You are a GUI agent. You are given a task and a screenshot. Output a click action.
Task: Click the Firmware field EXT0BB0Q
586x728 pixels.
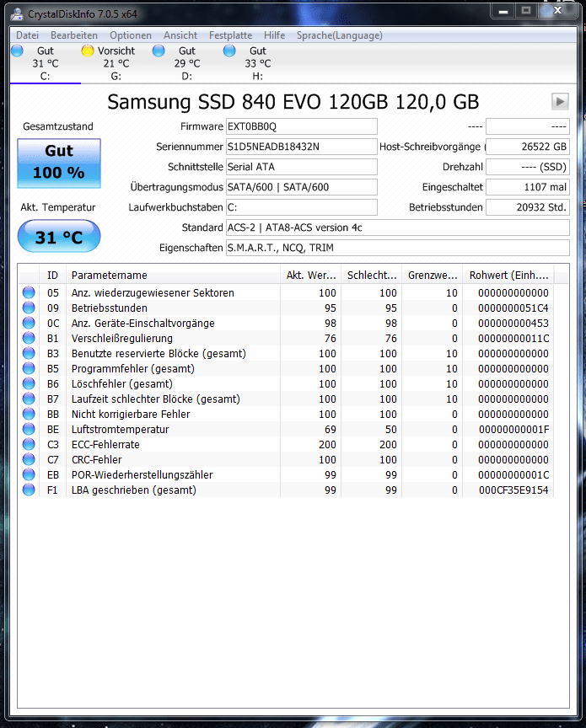click(302, 126)
